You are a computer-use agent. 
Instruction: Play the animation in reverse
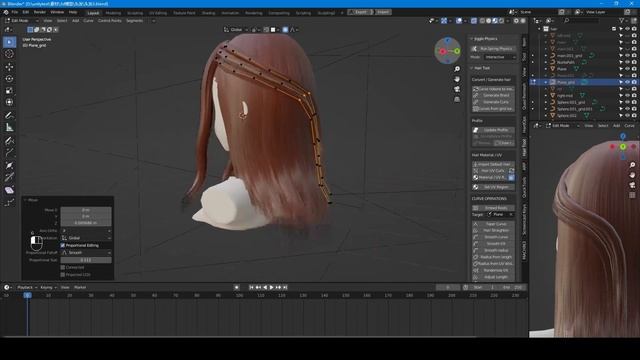click(x=265, y=287)
